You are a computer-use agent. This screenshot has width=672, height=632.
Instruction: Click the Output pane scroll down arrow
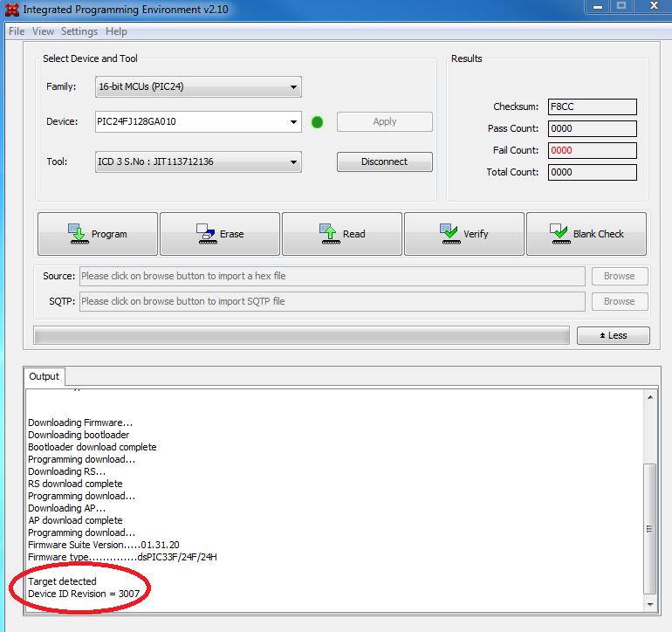648,604
